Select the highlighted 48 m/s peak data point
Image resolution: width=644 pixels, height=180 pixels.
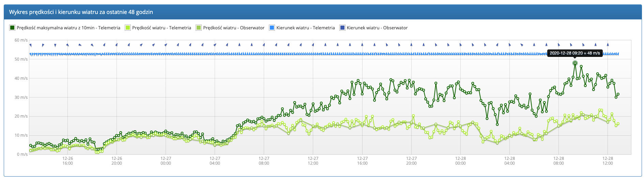pos(575,63)
